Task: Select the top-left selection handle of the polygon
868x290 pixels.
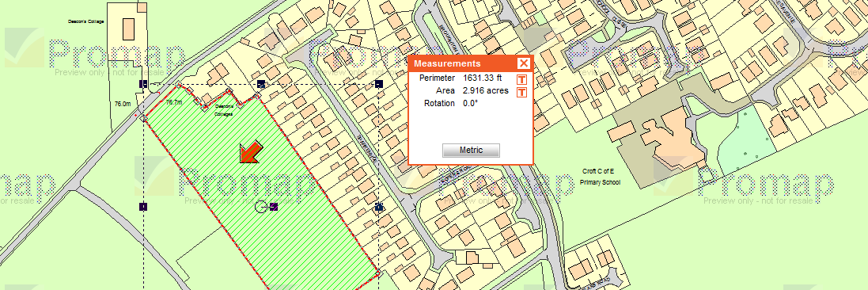Action: (x=143, y=84)
